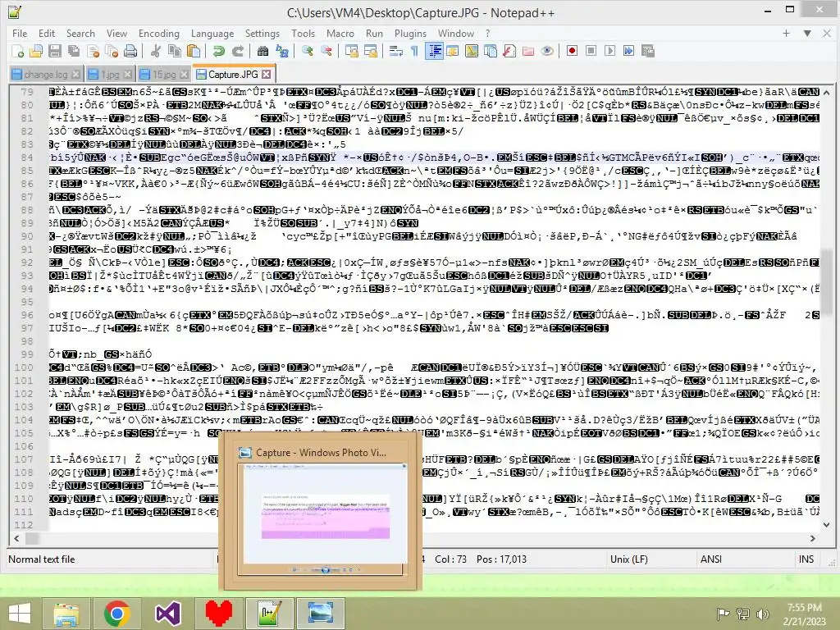Open the Window menu
The width and height of the screenshot is (840, 630).
tap(456, 33)
